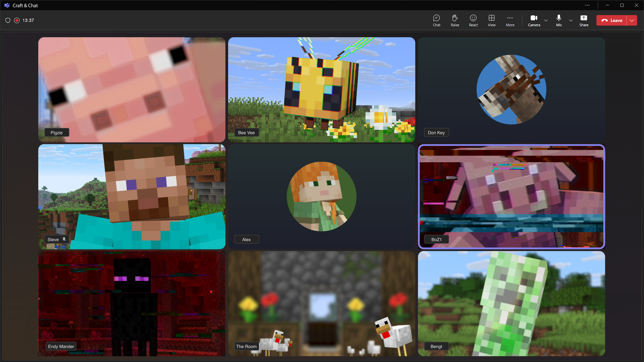Open the React emoji options
The height and width of the screenshot is (362, 644).
click(x=473, y=20)
